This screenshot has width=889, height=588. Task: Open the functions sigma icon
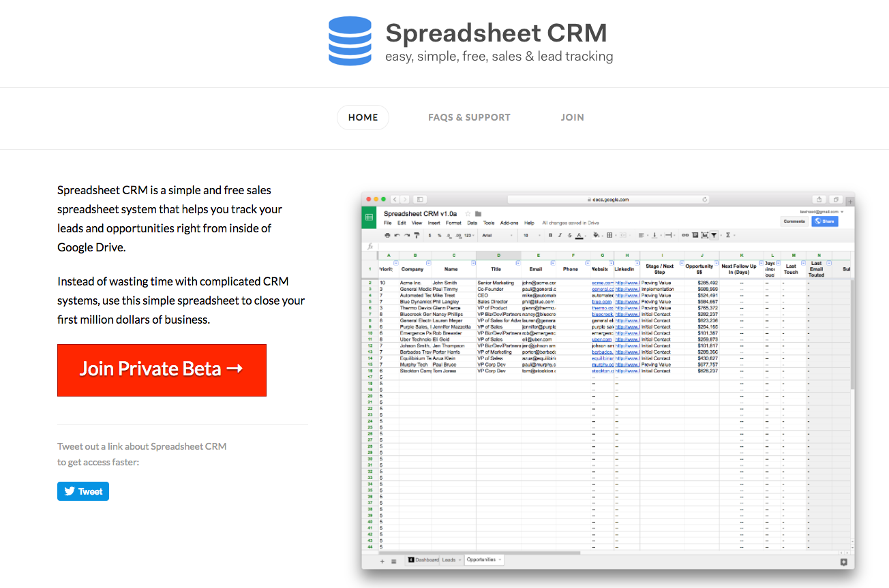point(727,235)
